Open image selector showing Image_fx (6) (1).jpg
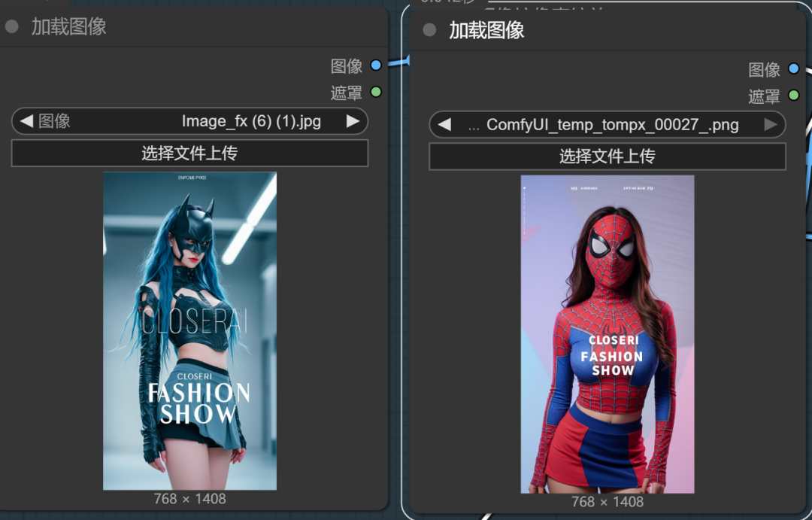This screenshot has height=520, width=812. coord(189,121)
